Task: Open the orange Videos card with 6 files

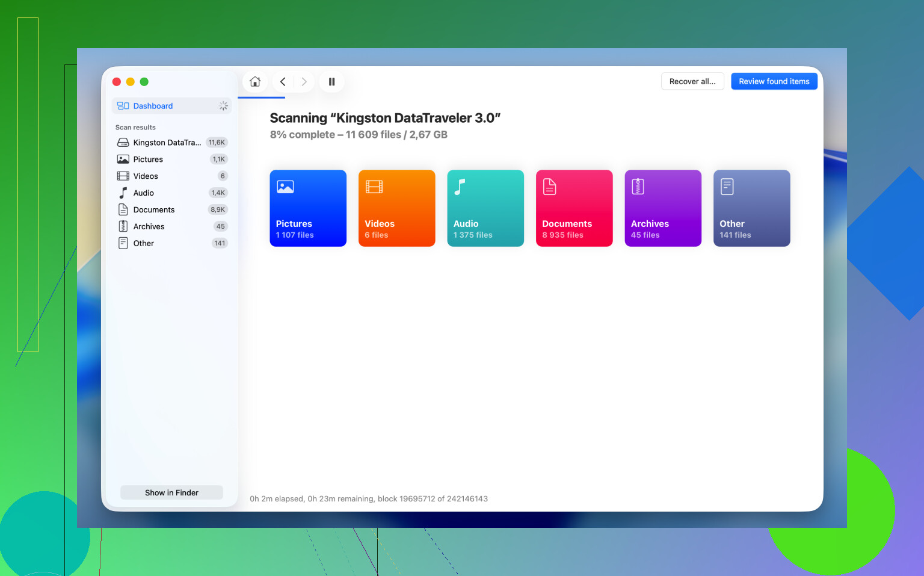Action: (x=397, y=208)
